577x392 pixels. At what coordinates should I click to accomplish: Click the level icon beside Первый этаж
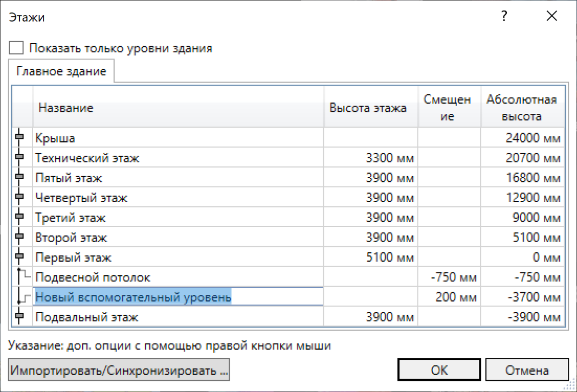click(x=20, y=257)
